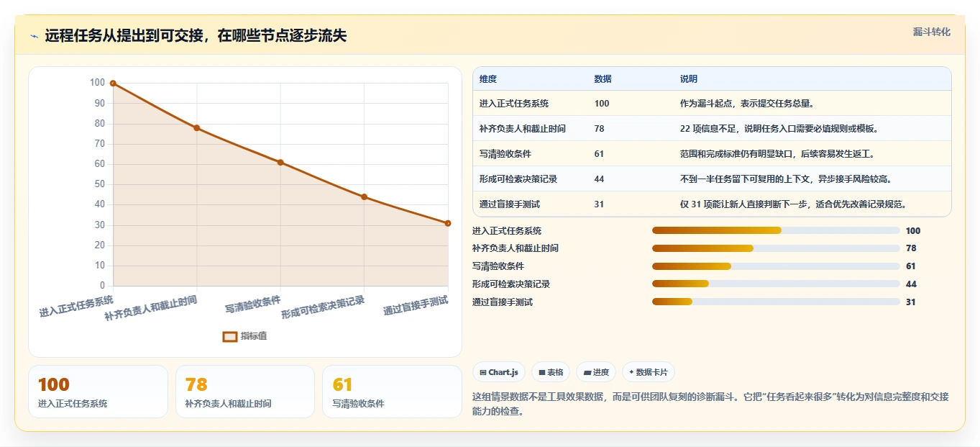The image size is (980, 447).
Task: Click the table data cell showing 31
Action: (600, 204)
